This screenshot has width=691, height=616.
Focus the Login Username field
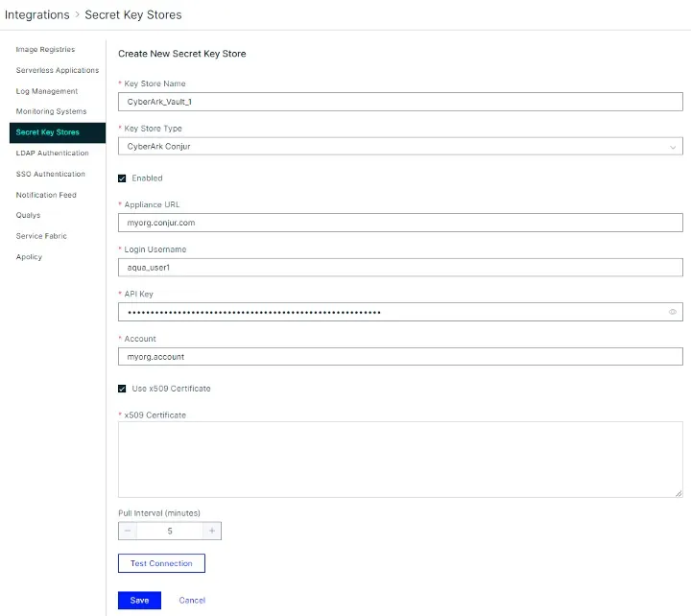[x=400, y=268]
